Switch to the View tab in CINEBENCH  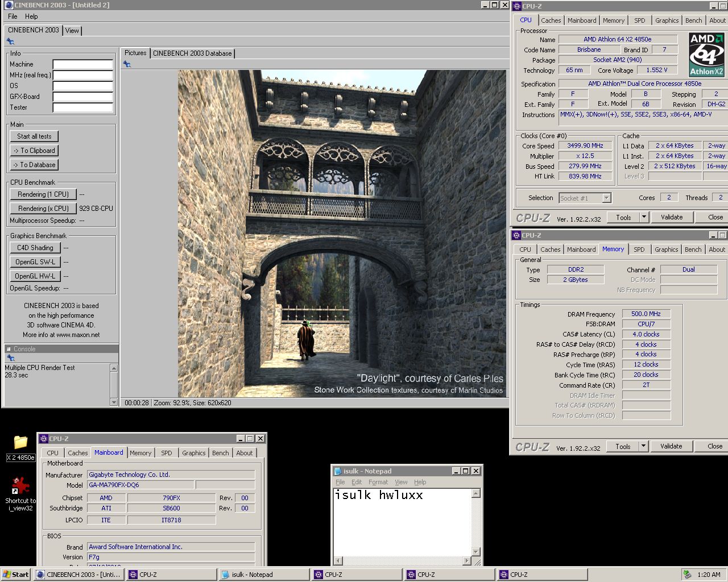72,31
